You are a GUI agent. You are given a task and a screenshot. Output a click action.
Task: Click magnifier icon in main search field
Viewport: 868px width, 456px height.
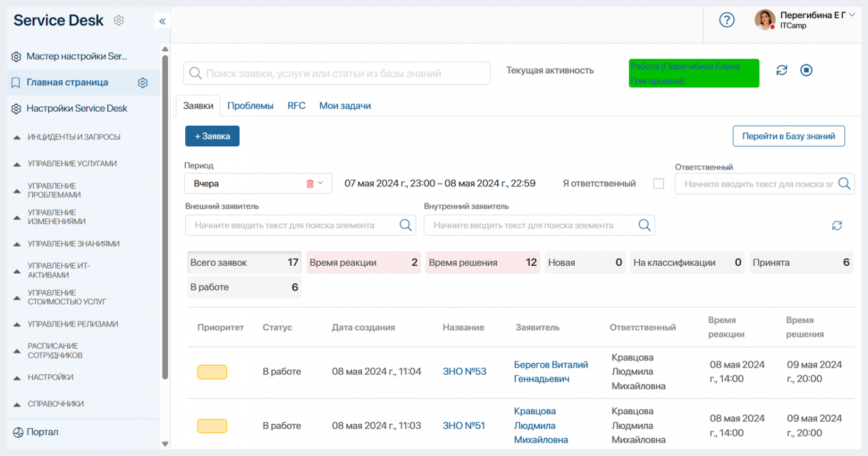[195, 73]
